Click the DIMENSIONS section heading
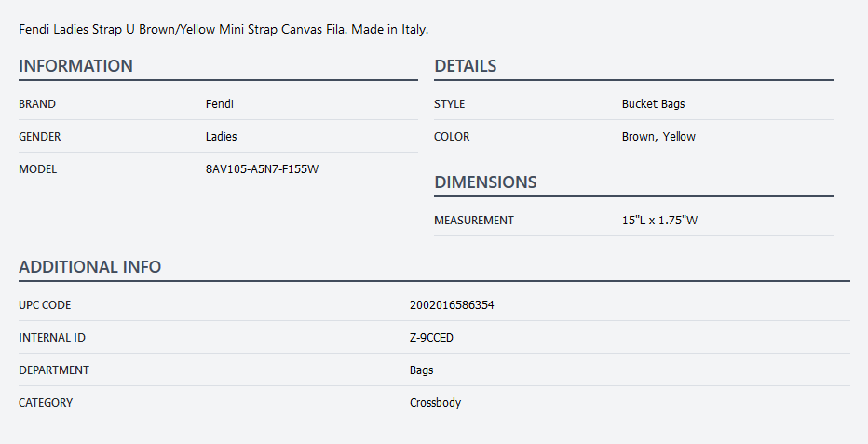 point(485,182)
